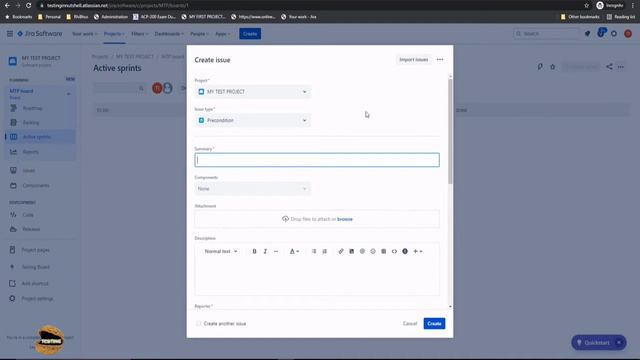Close the Quickstart button with its X
The image size is (640, 360).
coord(619,343)
